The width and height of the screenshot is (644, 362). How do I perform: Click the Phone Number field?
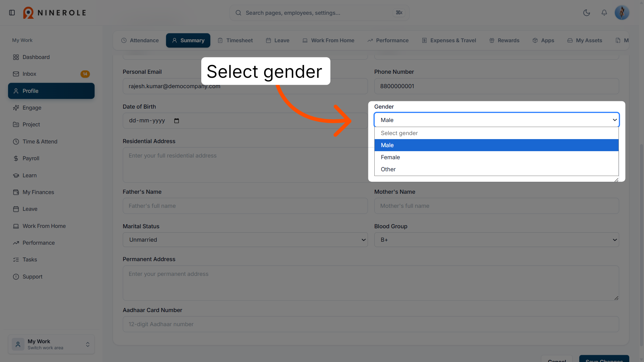point(496,86)
